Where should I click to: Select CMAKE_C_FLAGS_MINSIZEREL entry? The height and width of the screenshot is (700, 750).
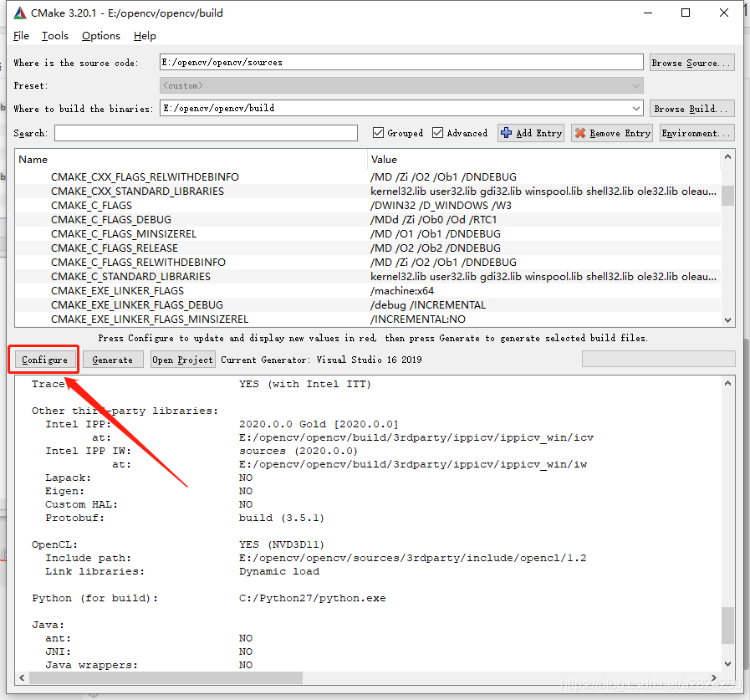click(124, 234)
